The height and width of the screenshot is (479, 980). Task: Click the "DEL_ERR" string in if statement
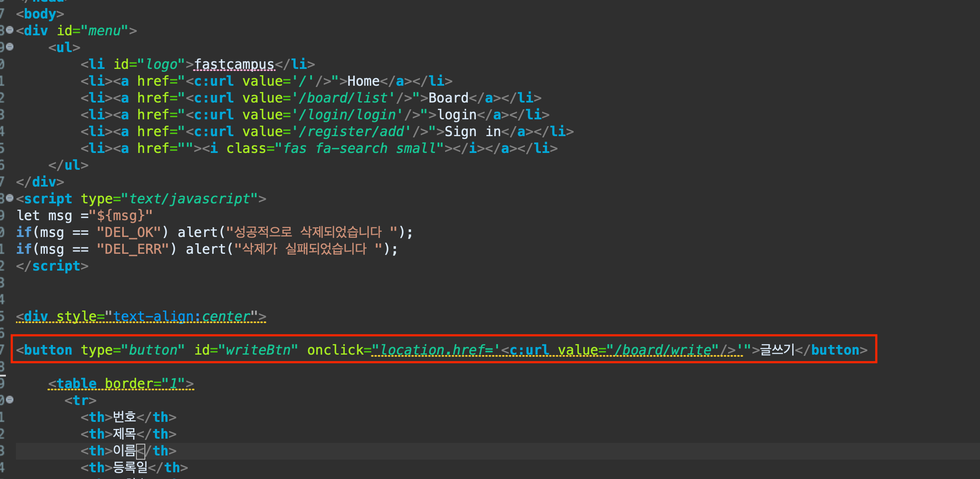pos(133,249)
